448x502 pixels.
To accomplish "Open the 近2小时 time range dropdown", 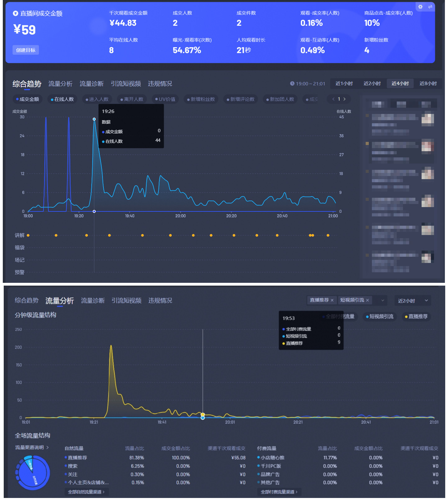I will [x=413, y=301].
